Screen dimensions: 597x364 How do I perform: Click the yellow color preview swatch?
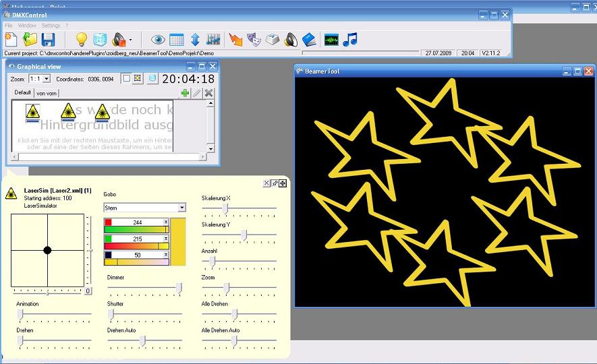[x=178, y=240]
